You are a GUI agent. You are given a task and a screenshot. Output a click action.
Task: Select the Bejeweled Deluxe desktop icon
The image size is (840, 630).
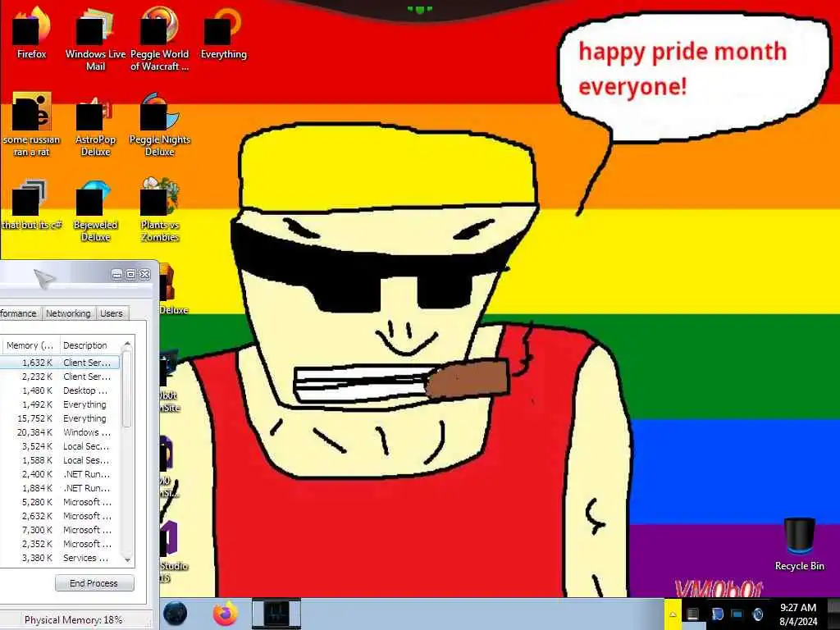(95, 210)
